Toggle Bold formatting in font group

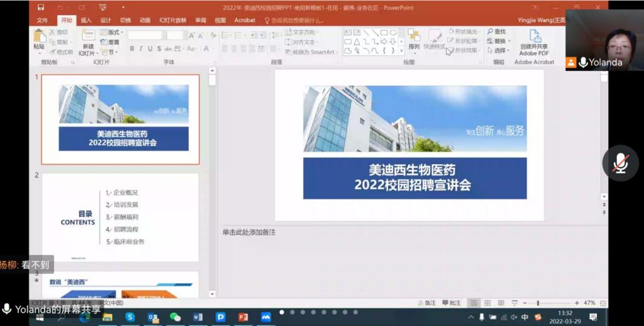[x=132, y=49]
